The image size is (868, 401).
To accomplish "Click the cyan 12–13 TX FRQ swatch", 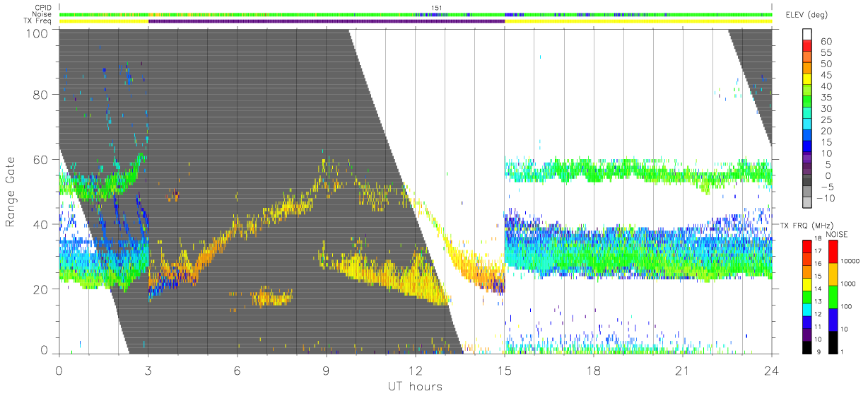I will (x=808, y=310).
